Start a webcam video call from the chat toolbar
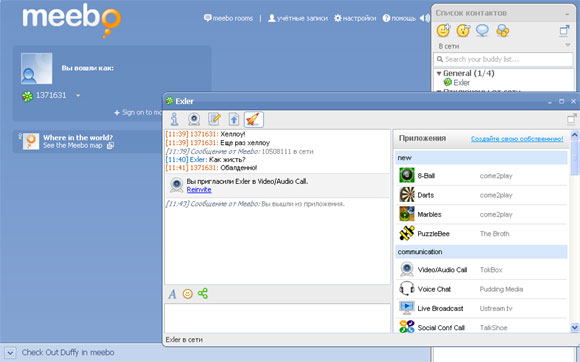 194,119
